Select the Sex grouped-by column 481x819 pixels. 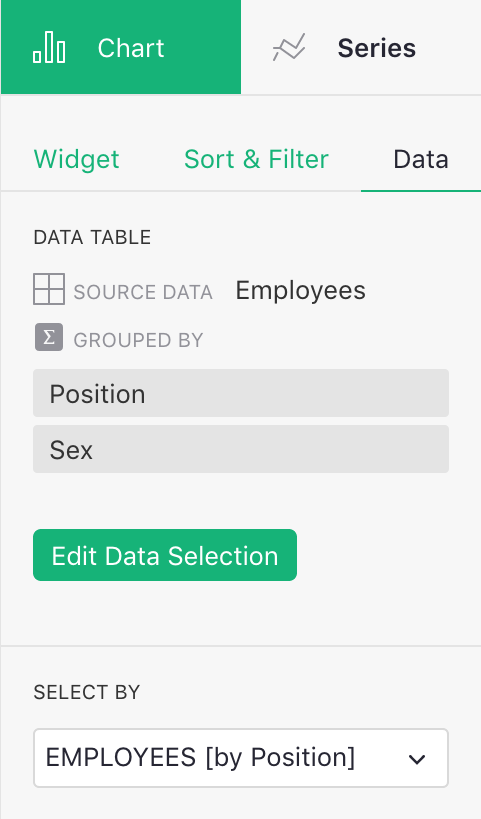click(x=241, y=449)
